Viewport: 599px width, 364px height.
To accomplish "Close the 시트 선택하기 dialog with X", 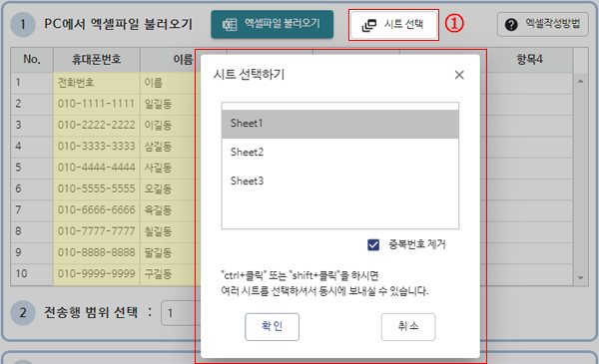I will coord(459,75).
